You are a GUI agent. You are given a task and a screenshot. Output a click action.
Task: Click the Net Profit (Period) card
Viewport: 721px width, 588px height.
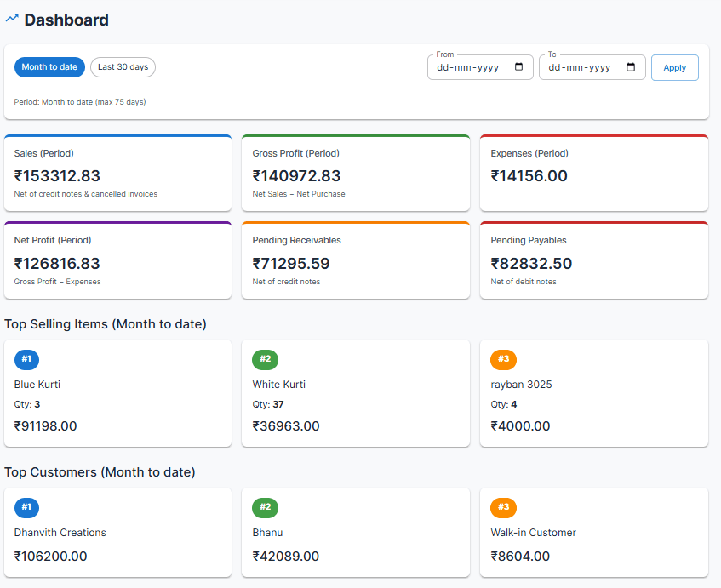(117, 260)
